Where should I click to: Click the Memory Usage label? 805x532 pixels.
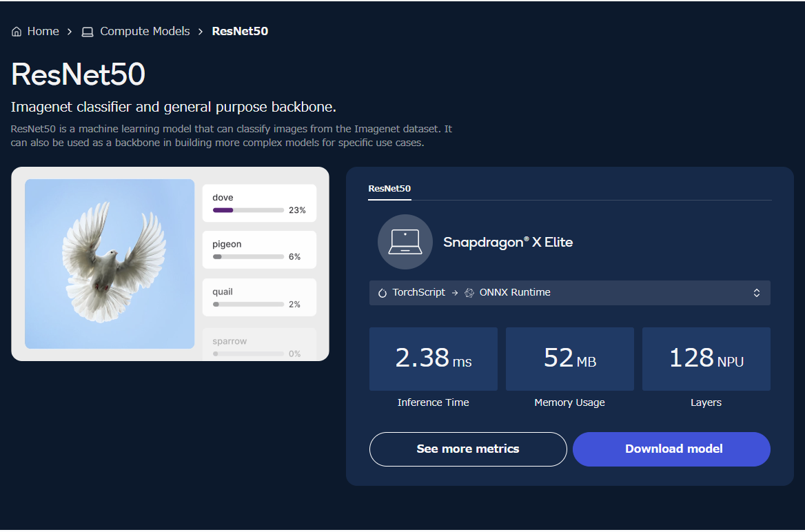pos(569,402)
